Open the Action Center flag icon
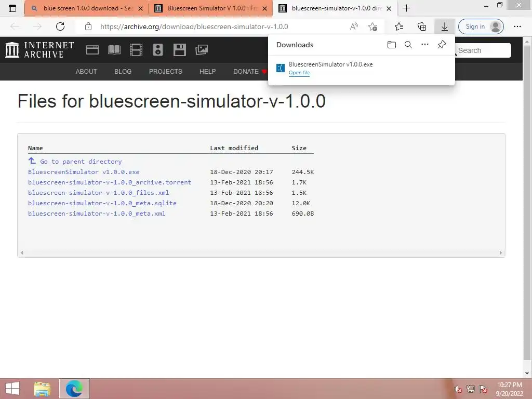The height and width of the screenshot is (399, 532). 483,389
